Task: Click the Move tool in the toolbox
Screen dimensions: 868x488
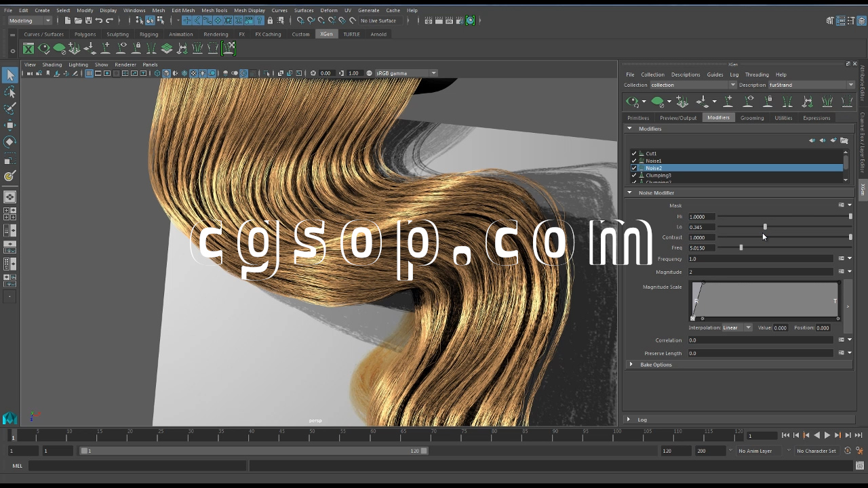Action: [x=10, y=125]
